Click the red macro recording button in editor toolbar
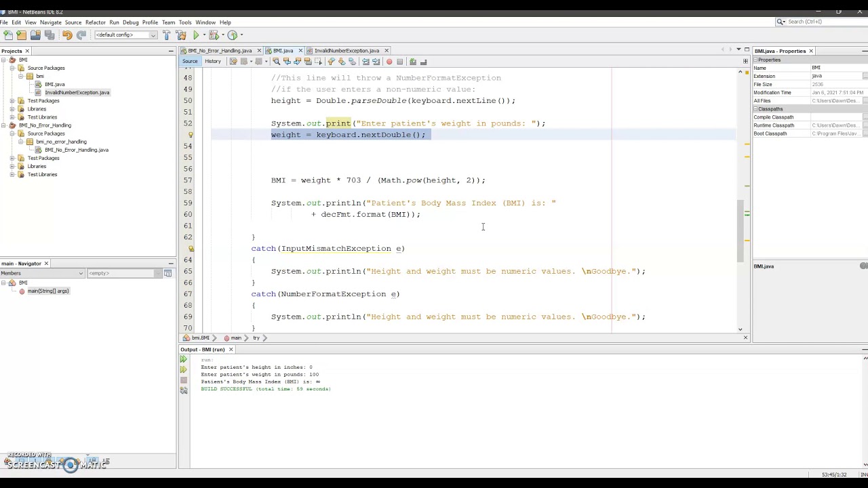 pos(389,62)
